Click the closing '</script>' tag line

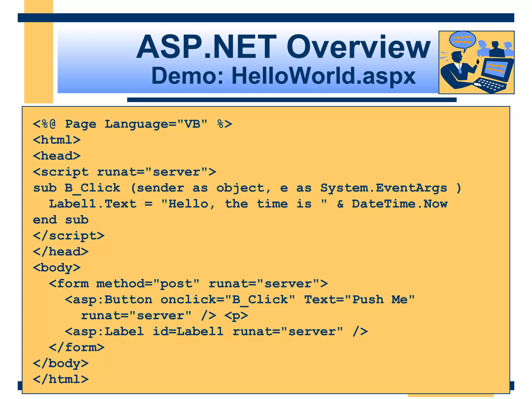point(69,236)
